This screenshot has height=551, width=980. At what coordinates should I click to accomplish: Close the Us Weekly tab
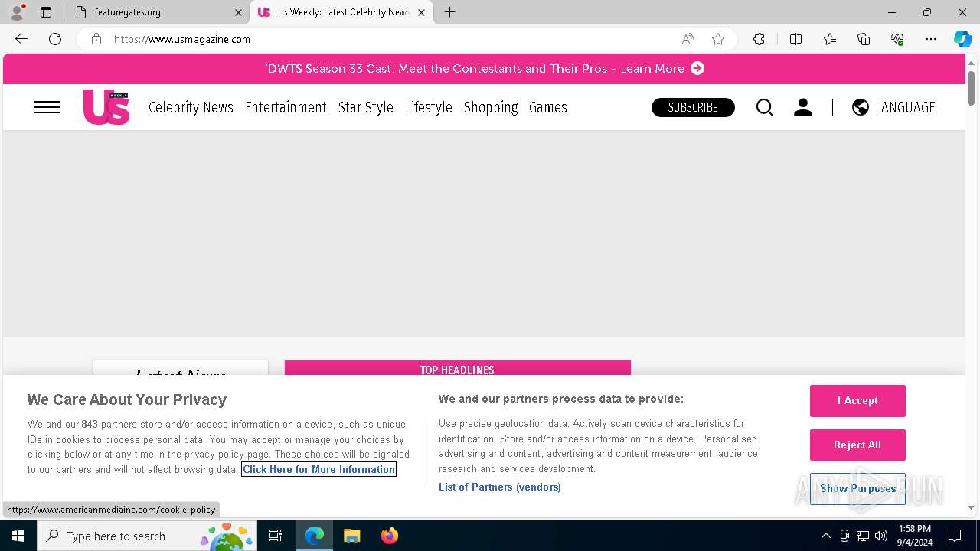tap(421, 12)
